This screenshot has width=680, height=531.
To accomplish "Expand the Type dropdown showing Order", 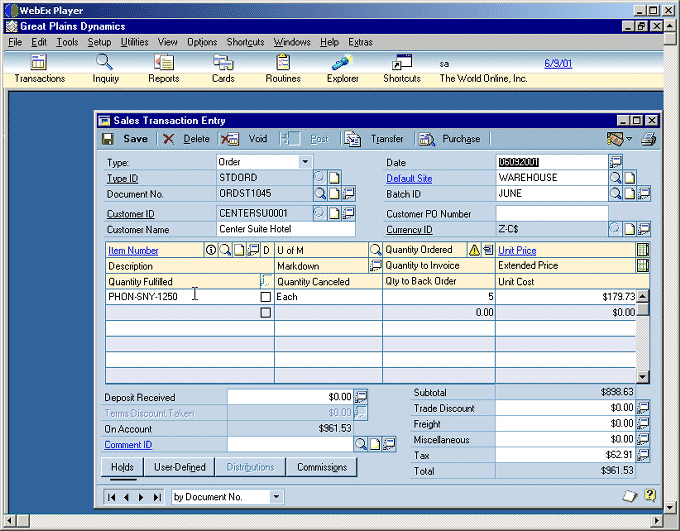I will point(305,162).
